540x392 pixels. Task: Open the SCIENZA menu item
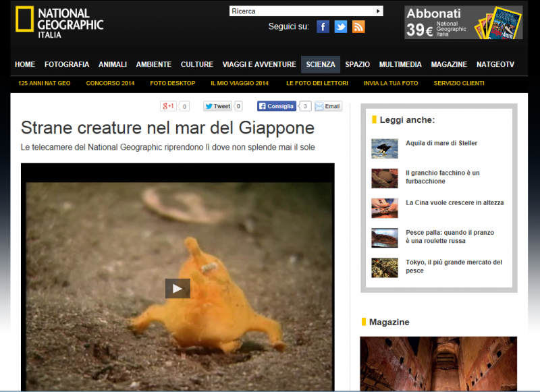[x=320, y=65]
